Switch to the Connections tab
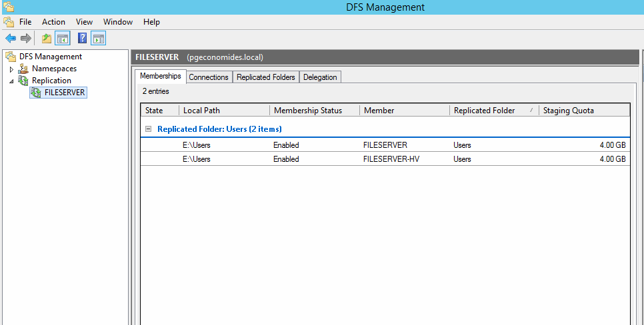Screen dimensions: 644x325 point(209,77)
